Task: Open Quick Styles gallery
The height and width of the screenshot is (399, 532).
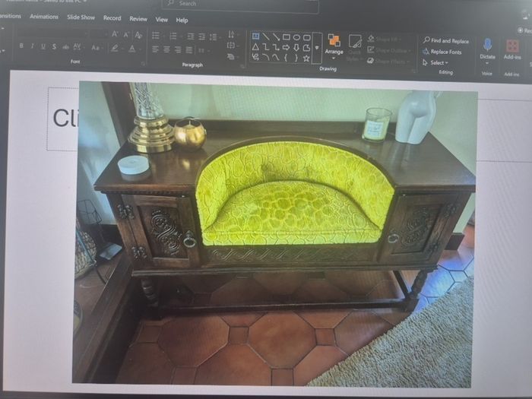Action: 355,48
